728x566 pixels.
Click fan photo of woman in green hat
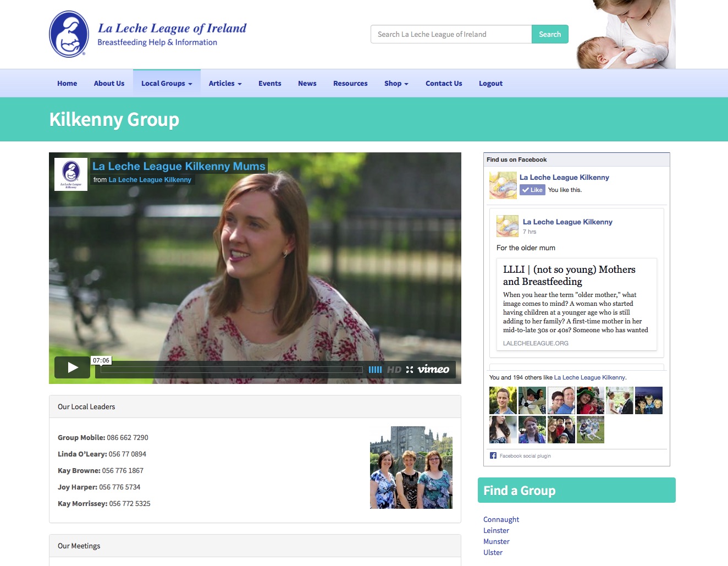(x=591, y=400)
